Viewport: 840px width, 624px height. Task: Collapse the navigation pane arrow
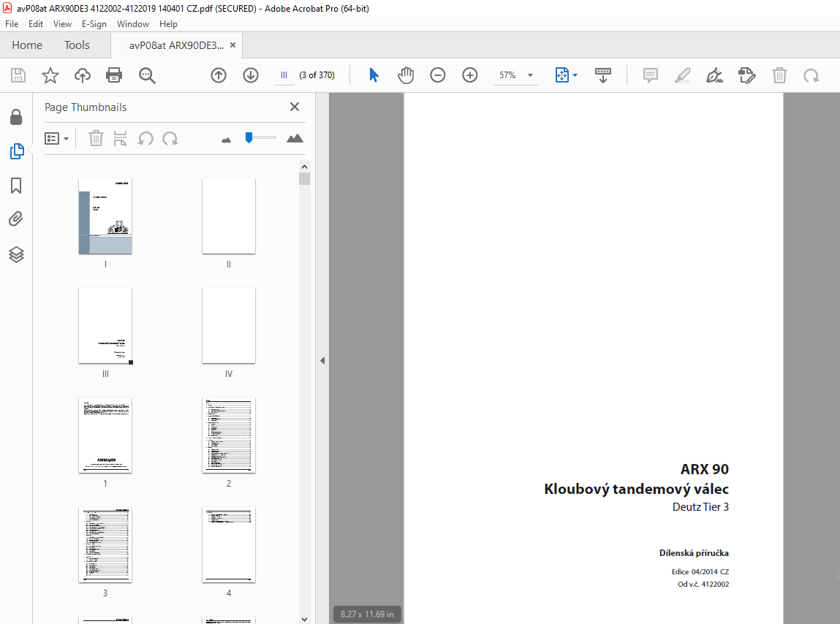click(322, 360)
